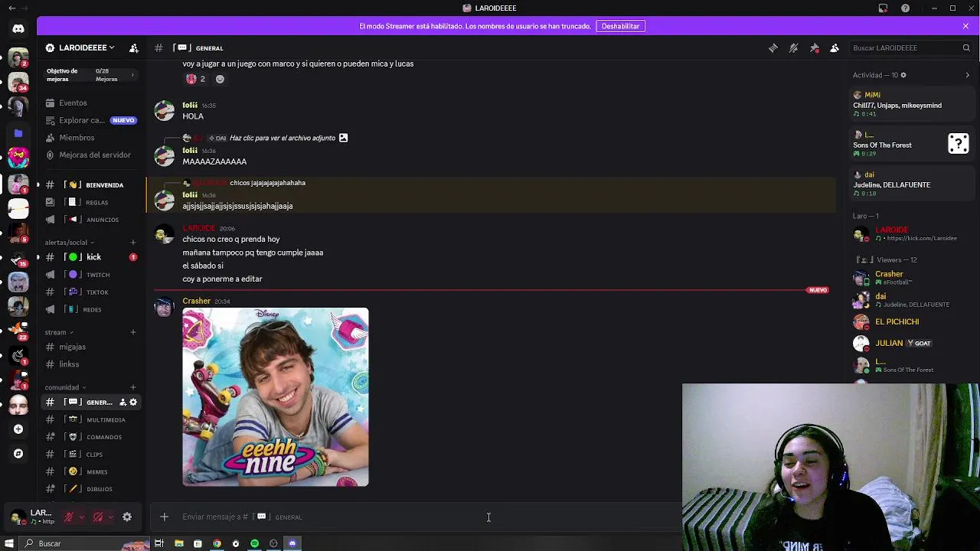980x551 pixels.
Task: Open Crasher in the Viewers member list
Action: click(911, 277)
